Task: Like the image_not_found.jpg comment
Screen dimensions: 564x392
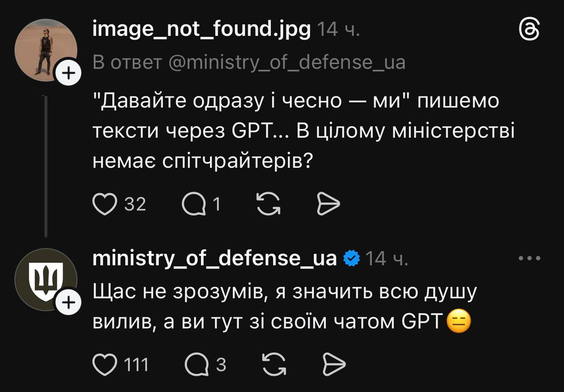Action: [105, 204]
